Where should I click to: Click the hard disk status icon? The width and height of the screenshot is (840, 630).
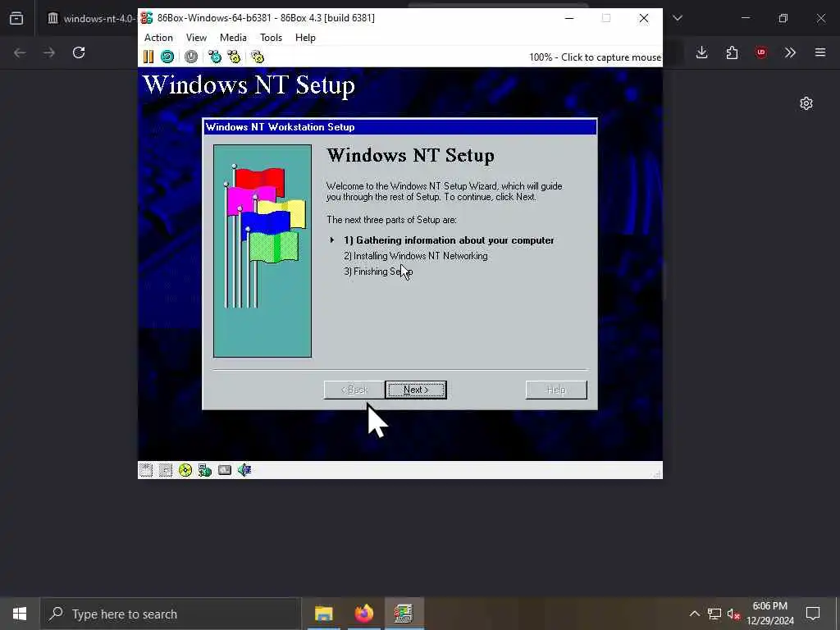(x=225, y=470)
